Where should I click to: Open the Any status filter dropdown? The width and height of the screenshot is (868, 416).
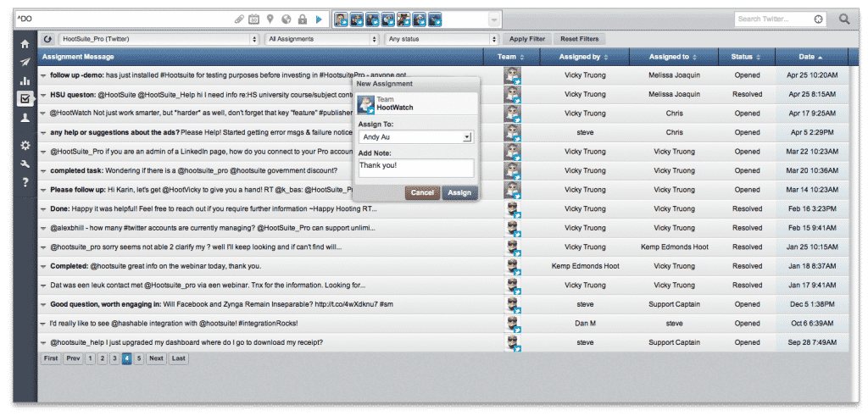click(x=442, y=39)
